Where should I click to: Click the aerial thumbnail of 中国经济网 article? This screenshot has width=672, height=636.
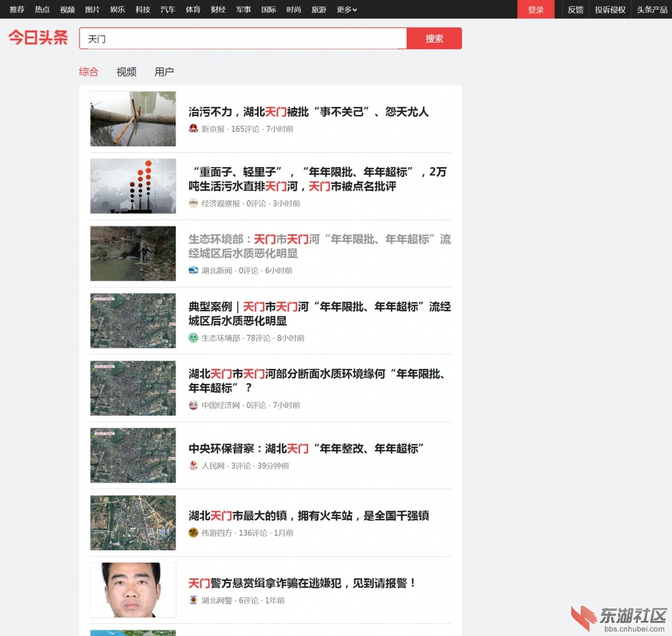[x=133, y=388]
